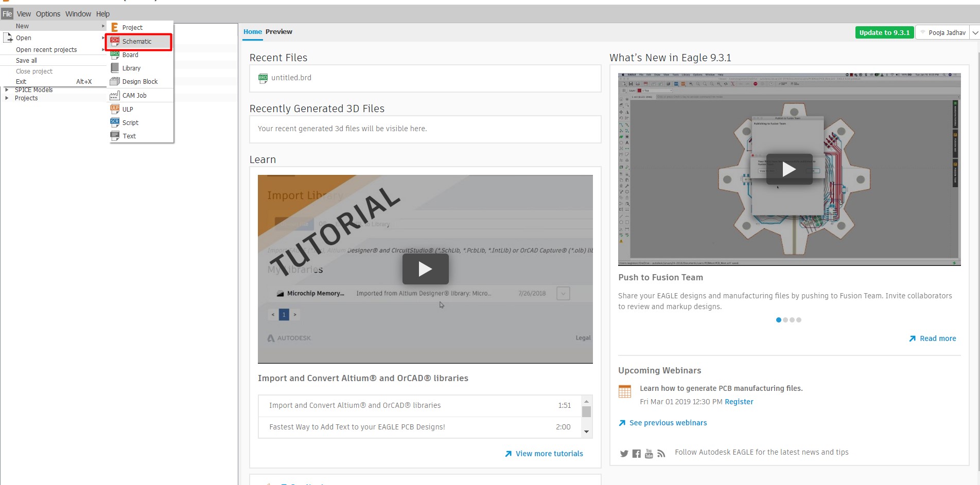Screen dimensions: 980x485
Task: Expand the SPICE Models tree node
Action: tap(7, 89)
